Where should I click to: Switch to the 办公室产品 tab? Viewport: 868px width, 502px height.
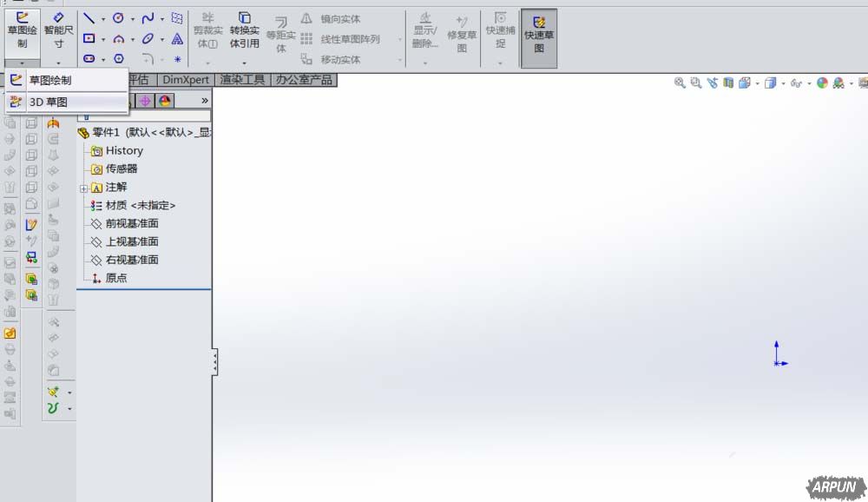tap(304, 80)
